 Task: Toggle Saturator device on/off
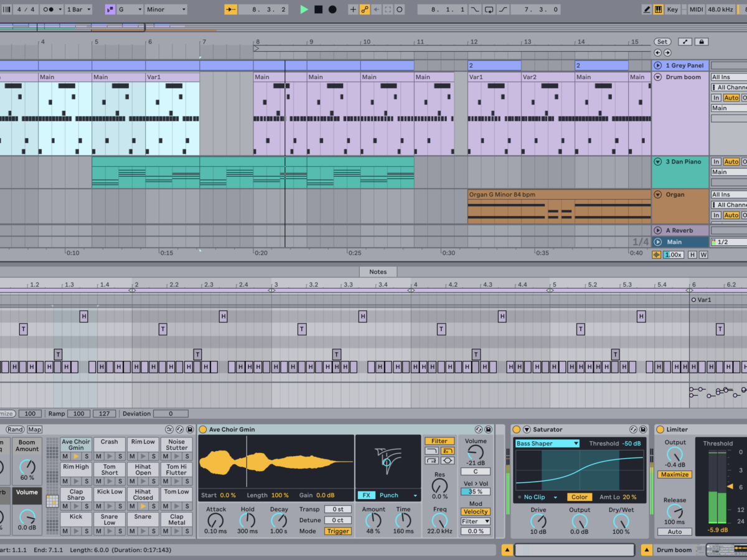516,429
